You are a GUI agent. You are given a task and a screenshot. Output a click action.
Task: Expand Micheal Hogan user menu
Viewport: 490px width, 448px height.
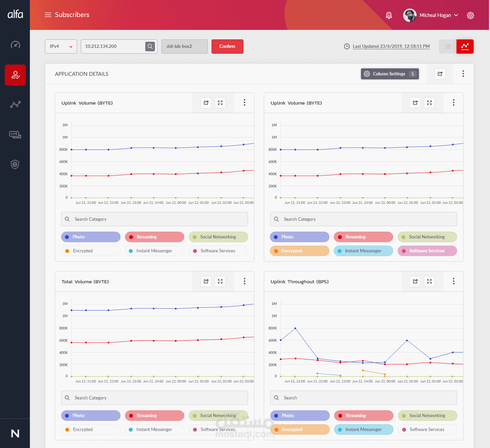click(431, 15)
